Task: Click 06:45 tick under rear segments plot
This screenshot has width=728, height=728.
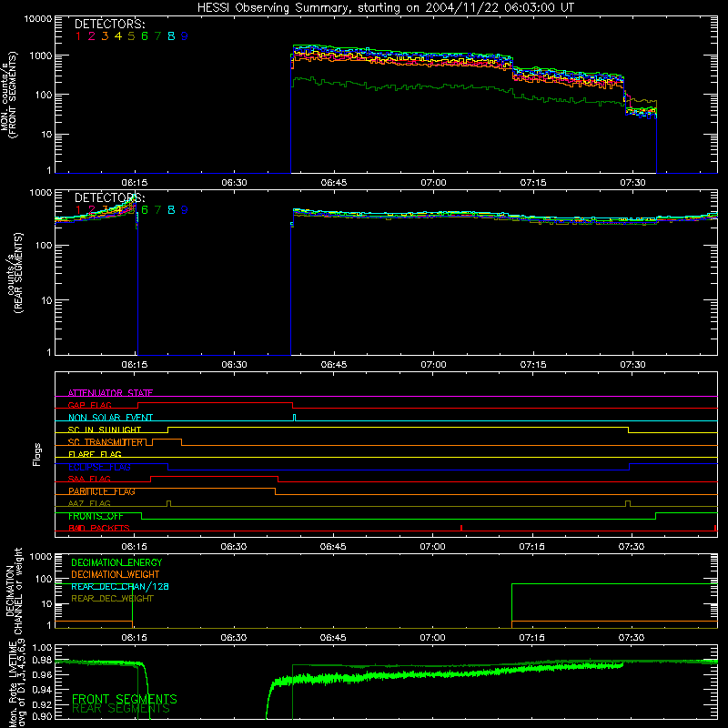Action: click(334, 365)
